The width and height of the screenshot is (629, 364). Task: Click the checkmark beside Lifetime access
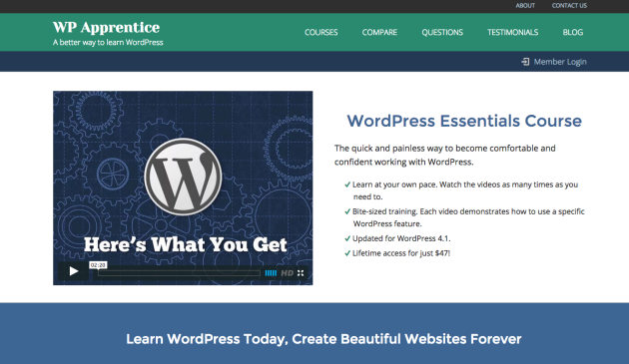tap(347, 253)
